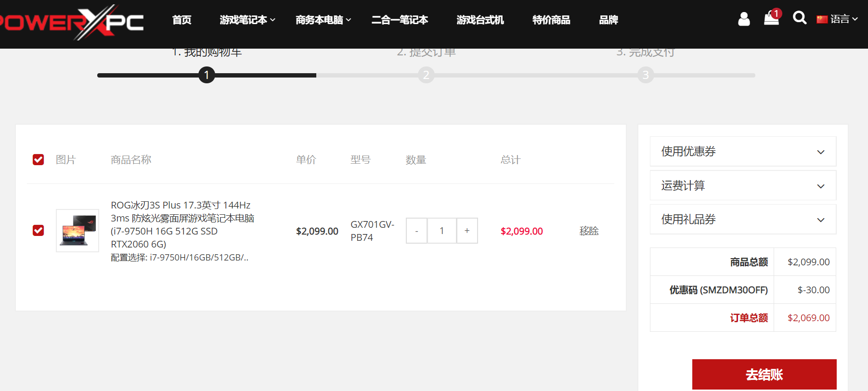Screen dimensions: 868x391
Task: Expand the 运费计算 shipping section
Action: pos(743,185)
